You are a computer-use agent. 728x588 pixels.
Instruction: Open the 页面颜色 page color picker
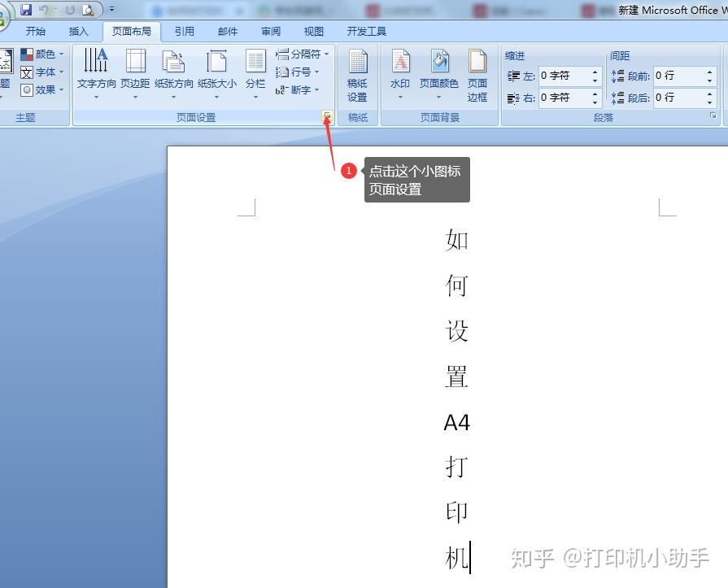(x=438, y=74)
